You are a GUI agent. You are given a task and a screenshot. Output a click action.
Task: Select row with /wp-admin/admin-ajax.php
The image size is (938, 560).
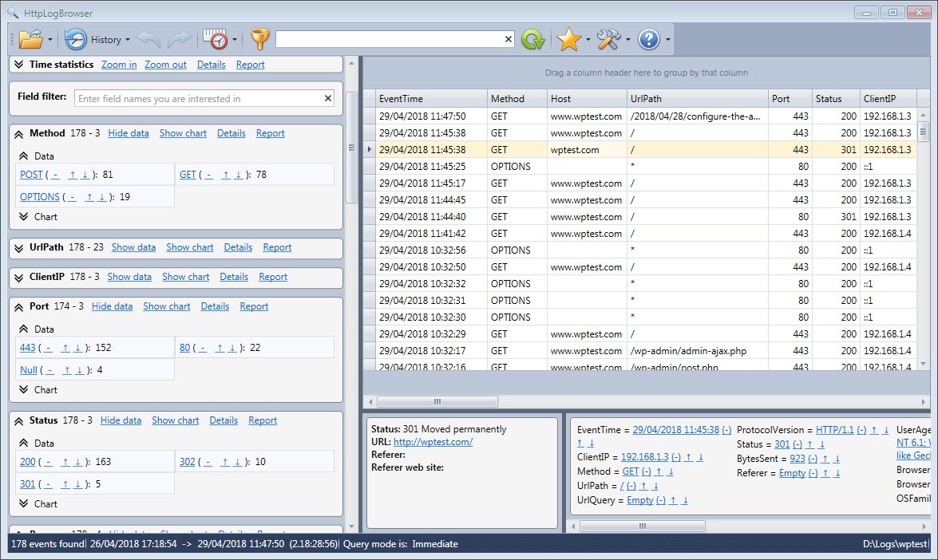(640, 351)
